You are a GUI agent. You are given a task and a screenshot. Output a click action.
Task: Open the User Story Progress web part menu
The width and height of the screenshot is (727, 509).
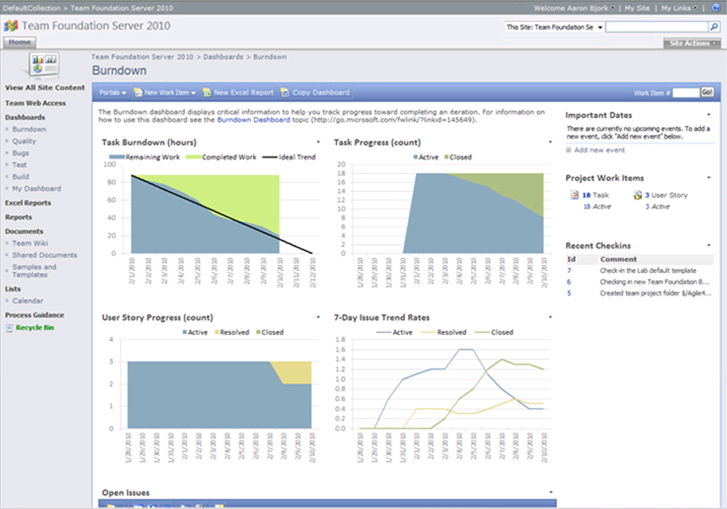318,317
